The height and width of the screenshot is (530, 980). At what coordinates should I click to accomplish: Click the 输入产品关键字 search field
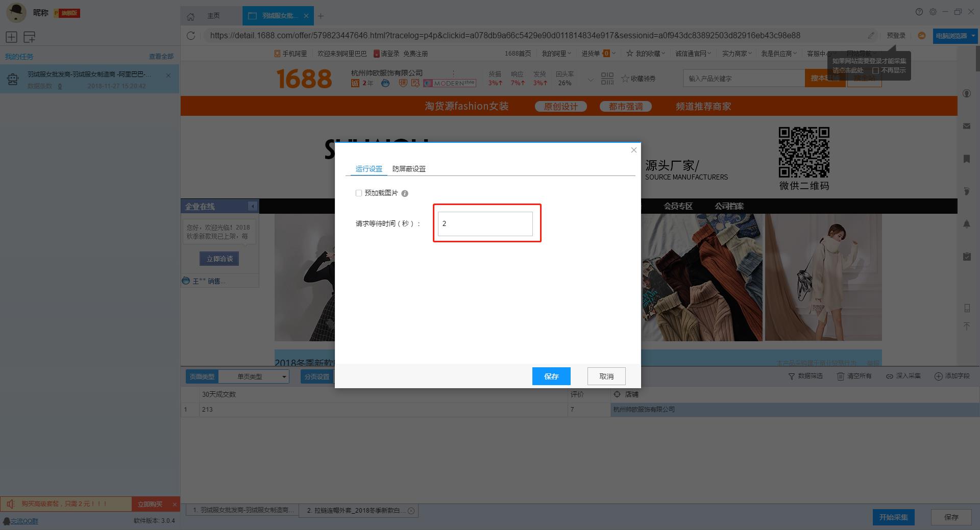pyautogui.click(x=744, y=78)
